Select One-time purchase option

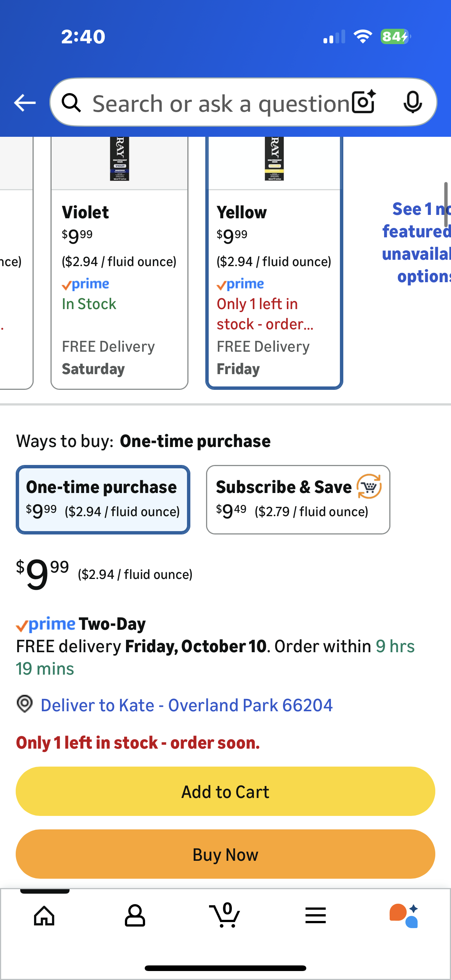click(103, 499)
